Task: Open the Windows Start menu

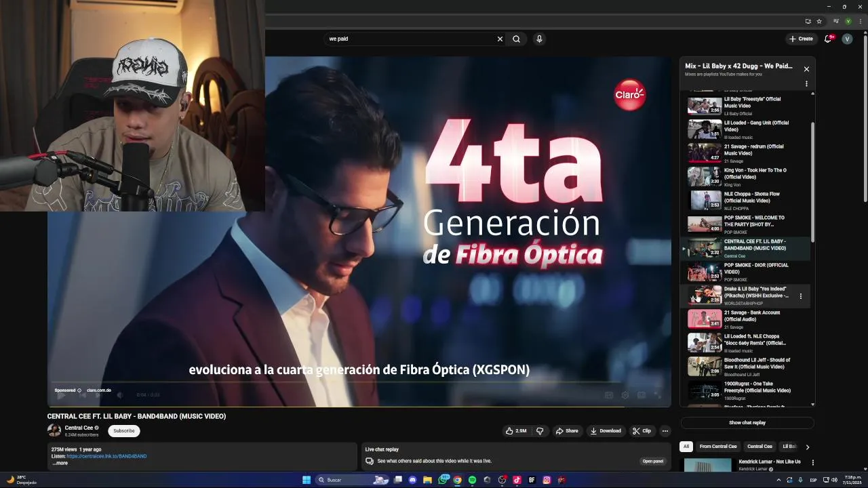Action: click(x=307, y=480)
